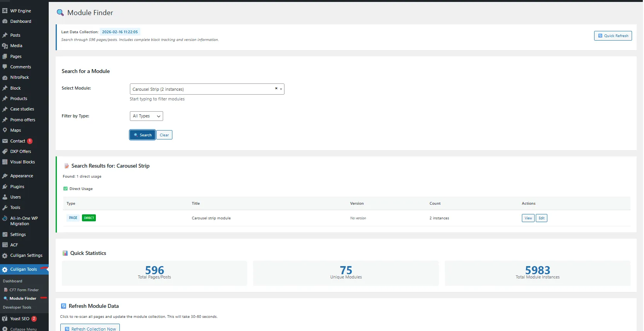Click the 596 Total Pages/Posts statistic
The height and width of the screenshot is (331, 644).
tap(154, 273)
